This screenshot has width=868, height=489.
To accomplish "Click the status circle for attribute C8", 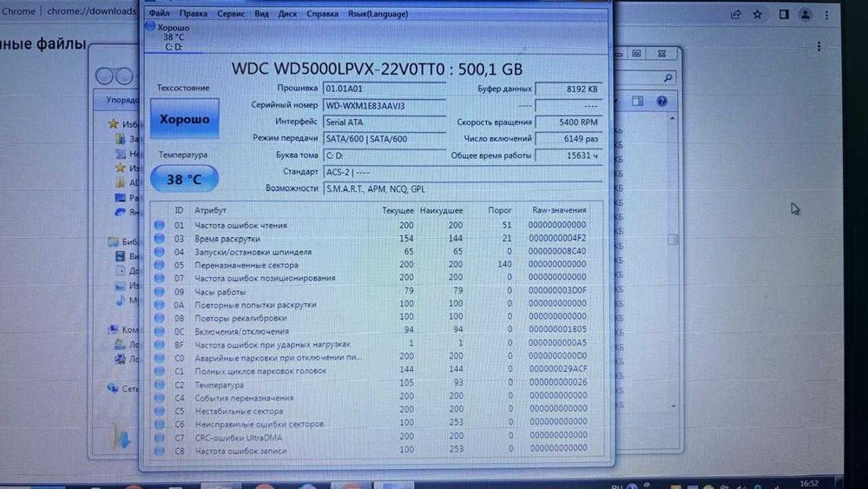I will (160, 450).
